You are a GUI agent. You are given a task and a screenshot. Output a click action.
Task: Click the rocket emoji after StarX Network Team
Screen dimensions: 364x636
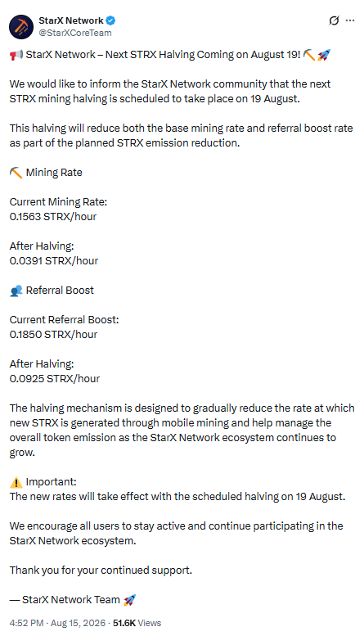pos(129,600)
